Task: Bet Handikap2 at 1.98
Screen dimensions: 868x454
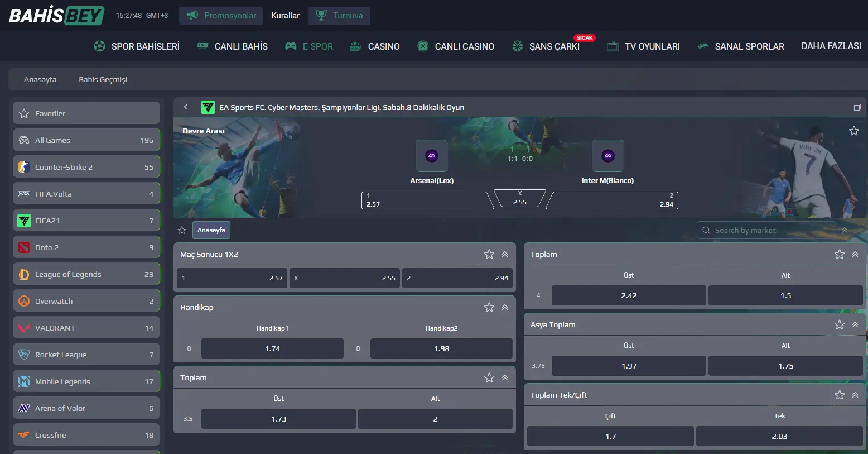Action: tap(441, 348)
